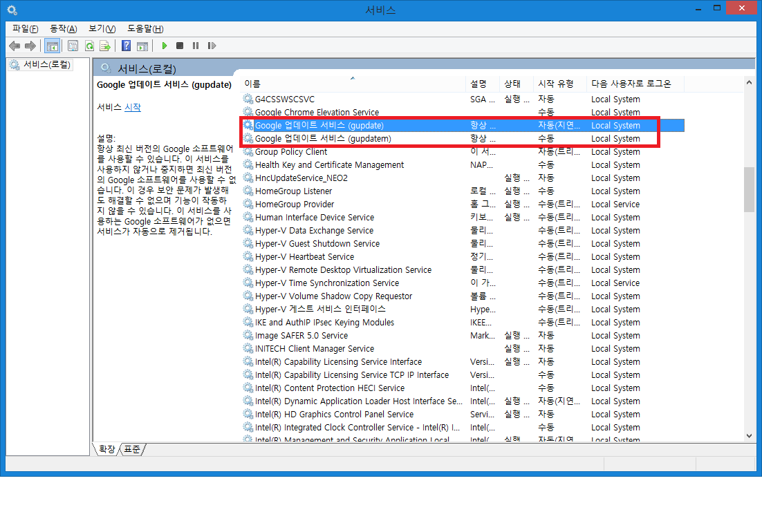Click Image SAFER 5.0 Service gear icon

coord(248,335)
